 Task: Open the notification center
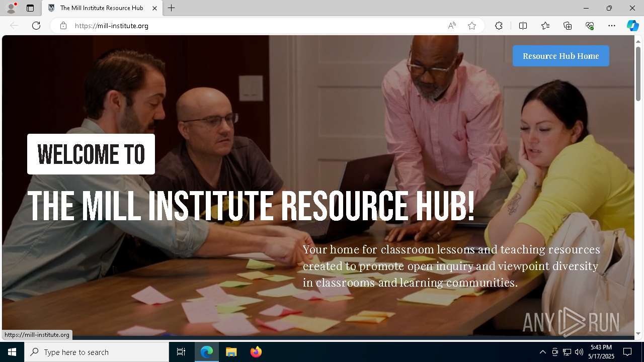pos(627,352)
